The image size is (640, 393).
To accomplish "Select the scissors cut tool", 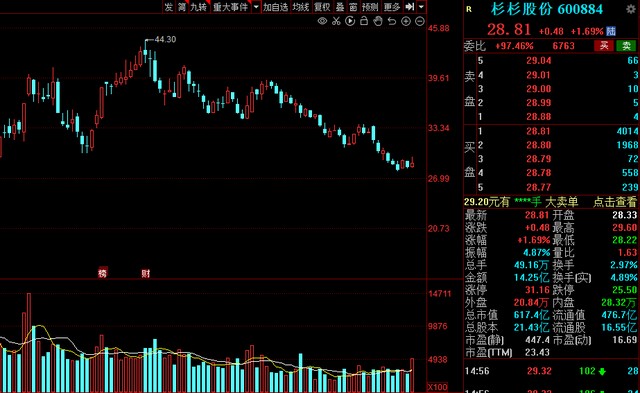I will pyautogui.click(x=336, y=21).
